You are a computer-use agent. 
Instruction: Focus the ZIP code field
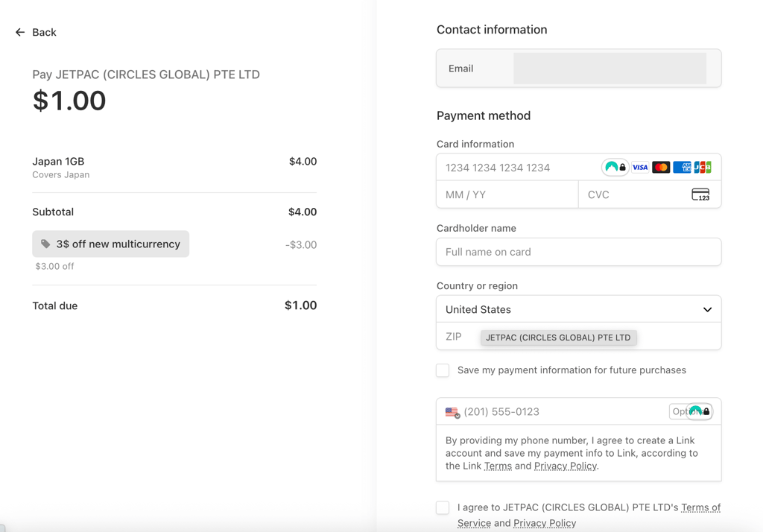click(578, 336)
